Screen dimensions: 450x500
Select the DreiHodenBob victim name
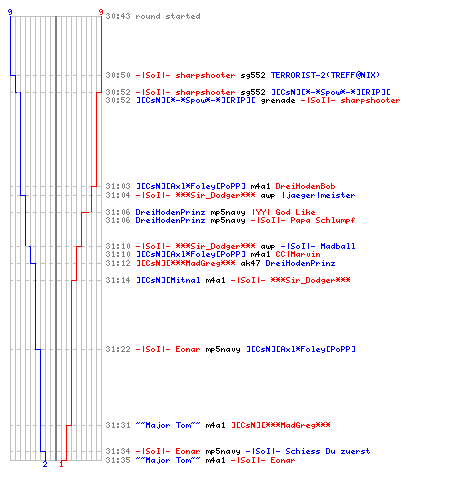point(305,186)
